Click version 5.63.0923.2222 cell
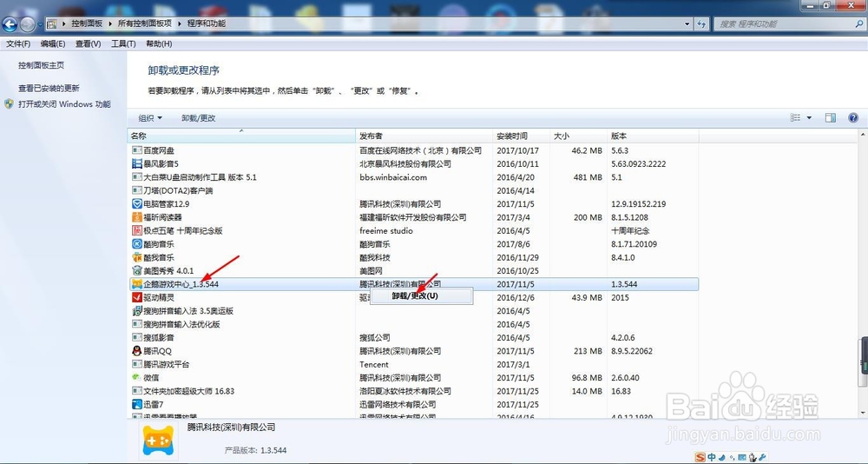Image resolution: width=868 pixels, height=464 pixels. click(x=638, y=163)
